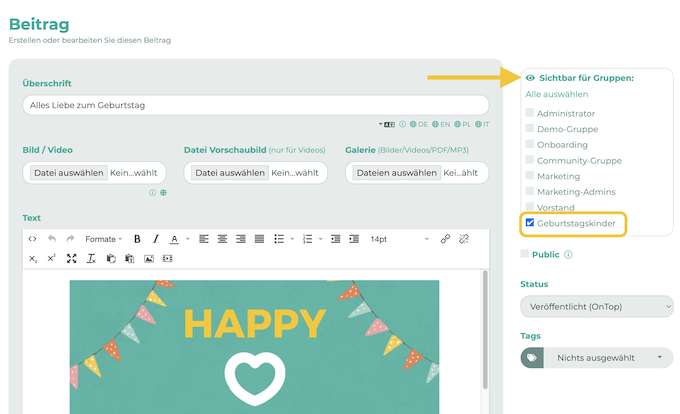Screen dimensions: 680x414
Task: Increase the text indent
Action: [354, 239]
